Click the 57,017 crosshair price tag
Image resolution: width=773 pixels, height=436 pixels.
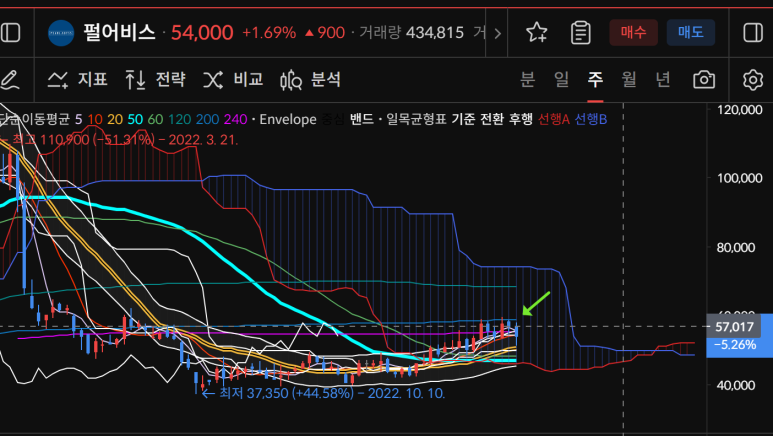pos(734,327)
